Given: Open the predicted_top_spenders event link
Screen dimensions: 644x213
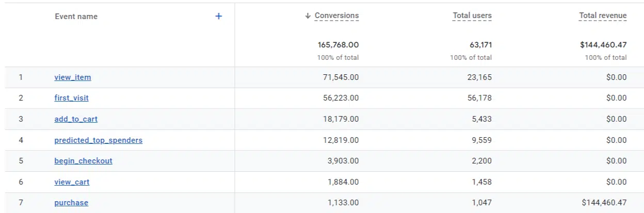Looking at the screenshot, I should 99,140.
